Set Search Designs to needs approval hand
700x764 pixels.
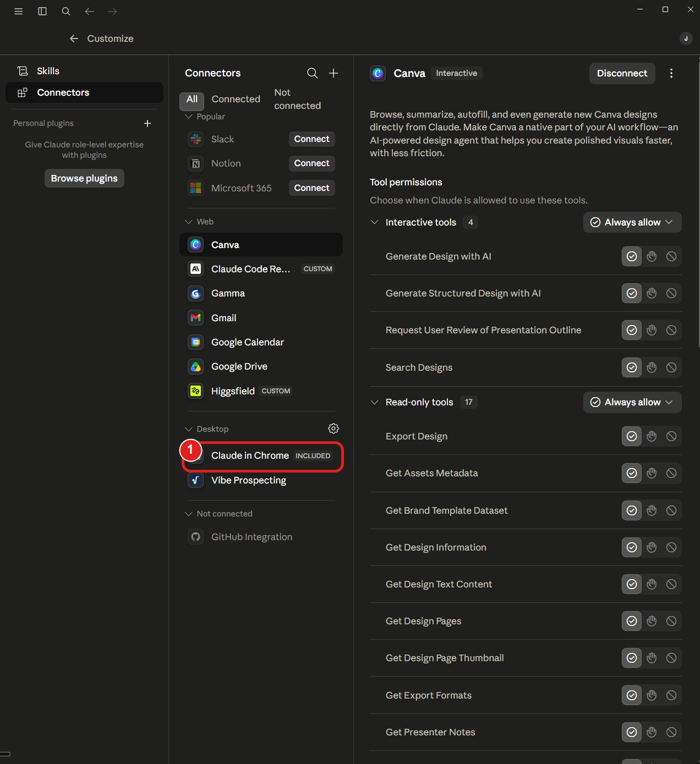tap(652, 367)
